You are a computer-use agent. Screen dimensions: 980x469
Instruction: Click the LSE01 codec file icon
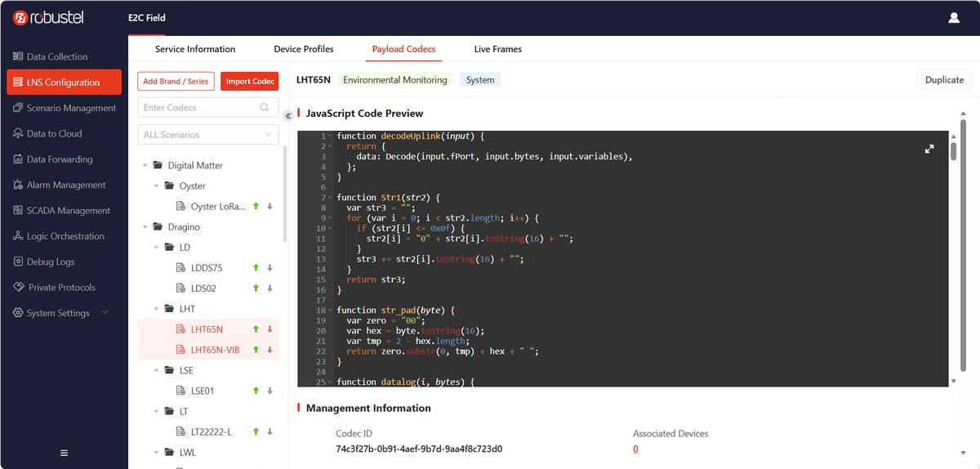182,391
